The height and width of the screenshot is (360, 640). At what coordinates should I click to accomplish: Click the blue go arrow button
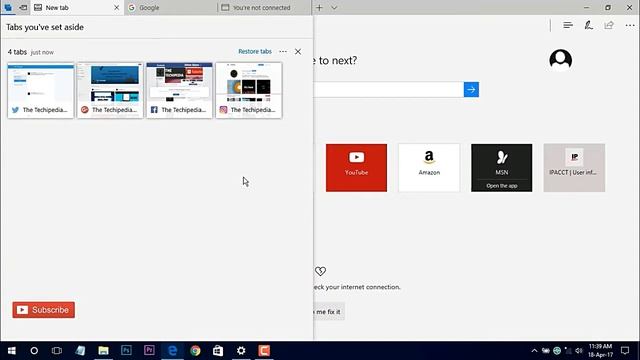(x=471, y=89)
